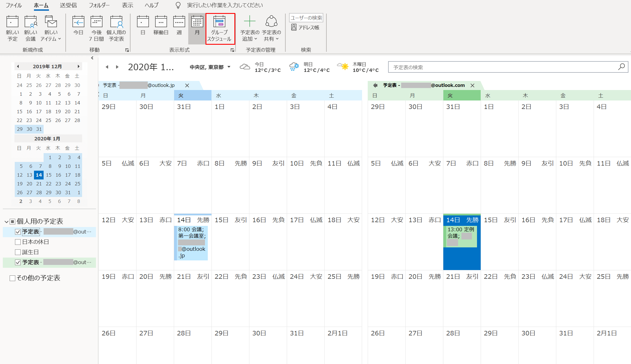Open the アドレス帳

[305, 27]
